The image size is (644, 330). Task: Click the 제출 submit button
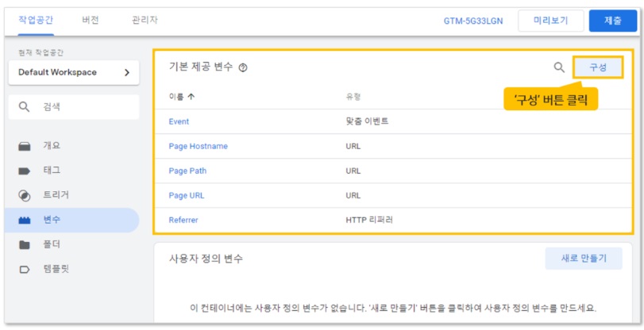pyautogui.click(x=613, y=21)
